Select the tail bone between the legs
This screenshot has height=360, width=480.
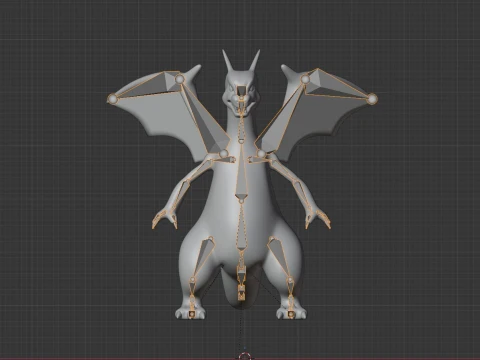pyautogui.click(x=241, y=277)
